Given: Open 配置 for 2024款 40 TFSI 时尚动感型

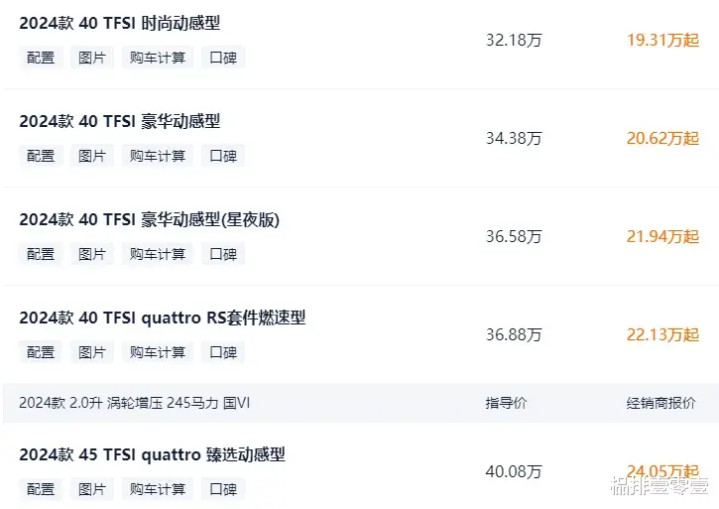Looking at the screenshot, I should click(x=41, y=57).
